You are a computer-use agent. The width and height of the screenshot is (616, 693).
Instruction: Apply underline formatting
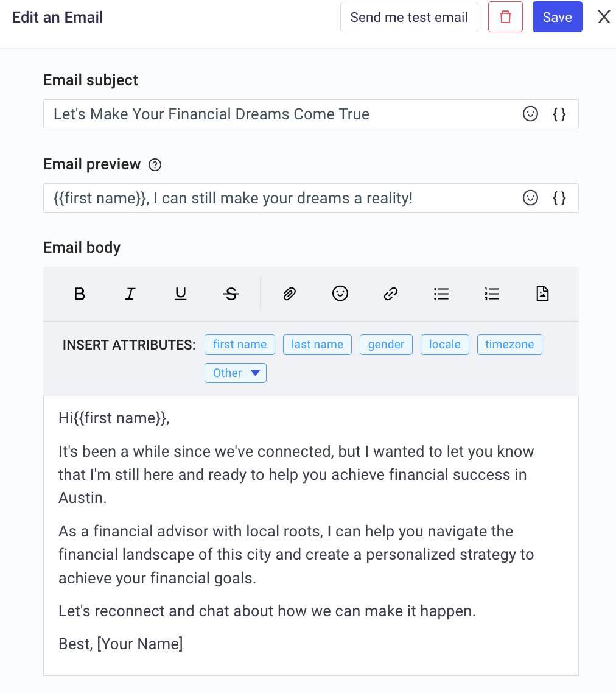[x=180, y=294]
